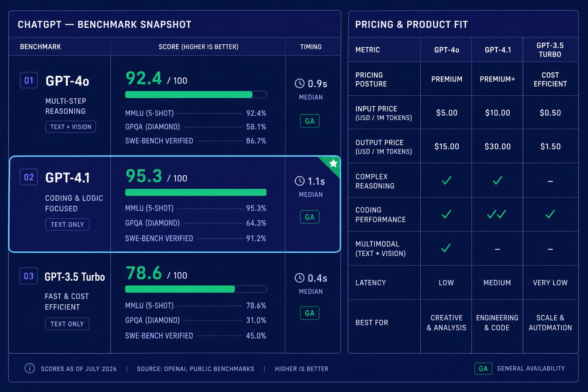Click the GPT-4o model name heading
Screen dimensions: 588x392
click(67, 81)
